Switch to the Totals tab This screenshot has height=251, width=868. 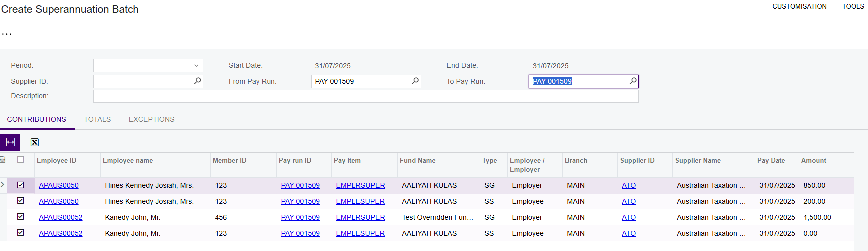(x=97, y=119)
